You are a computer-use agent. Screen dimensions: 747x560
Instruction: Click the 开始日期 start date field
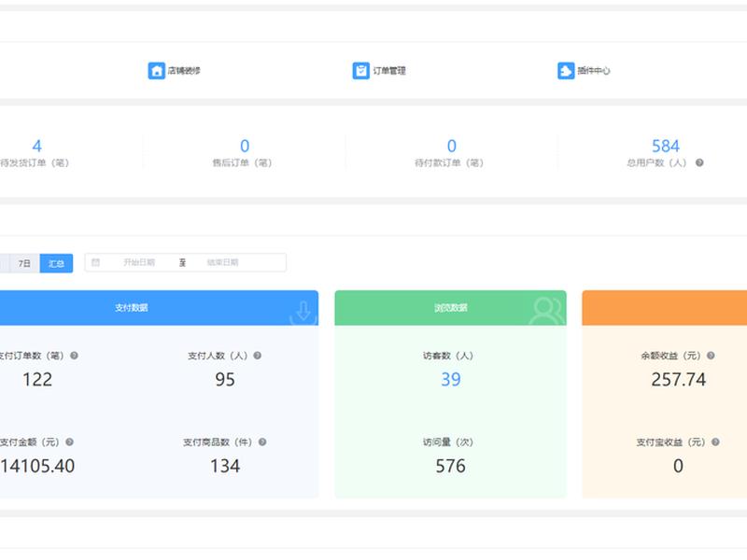[x=139, y=262]
